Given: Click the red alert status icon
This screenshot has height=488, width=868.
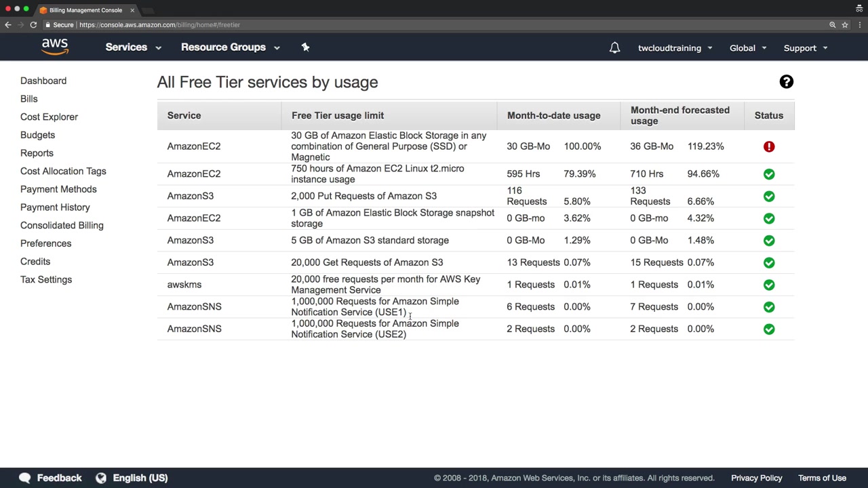Looking at the screenshot, I should coord(769,146).
